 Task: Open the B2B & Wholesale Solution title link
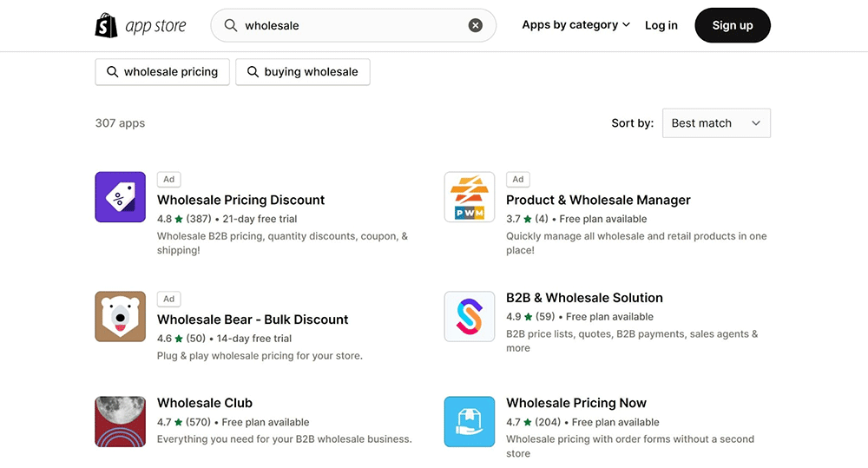(x=584, y=298)
